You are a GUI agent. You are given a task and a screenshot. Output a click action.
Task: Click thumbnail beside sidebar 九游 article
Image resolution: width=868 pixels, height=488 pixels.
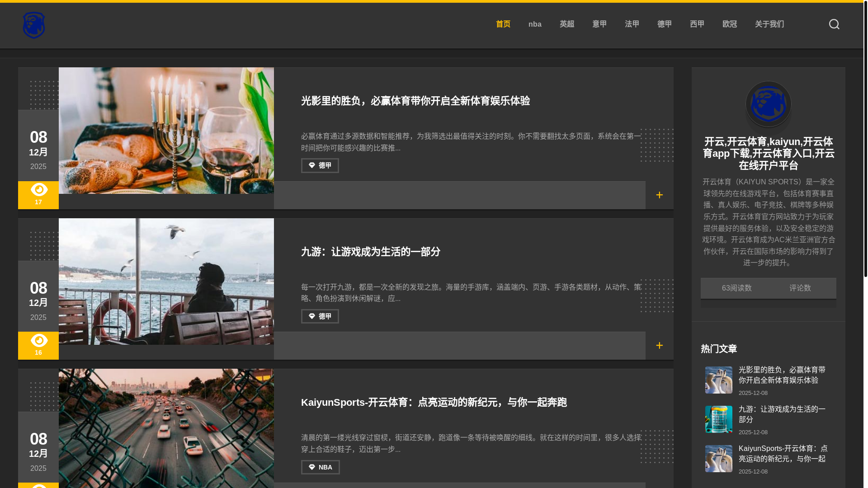tap(719, 419)
